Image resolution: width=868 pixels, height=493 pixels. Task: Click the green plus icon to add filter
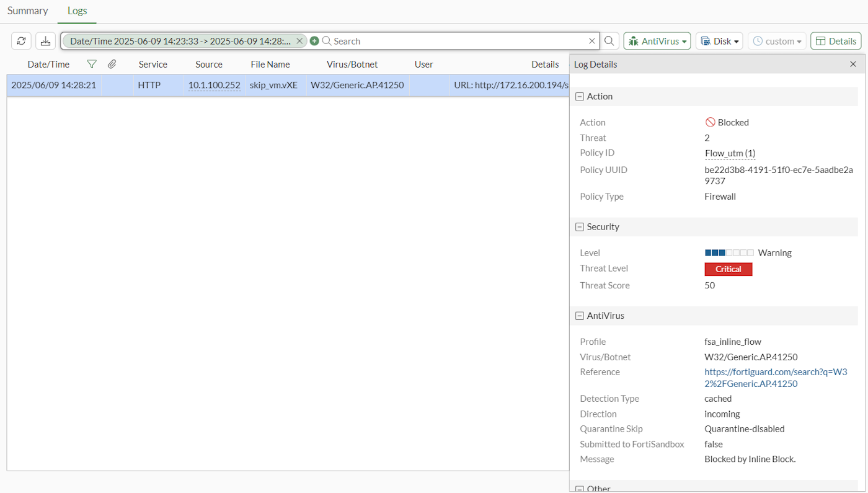[314, 40]
